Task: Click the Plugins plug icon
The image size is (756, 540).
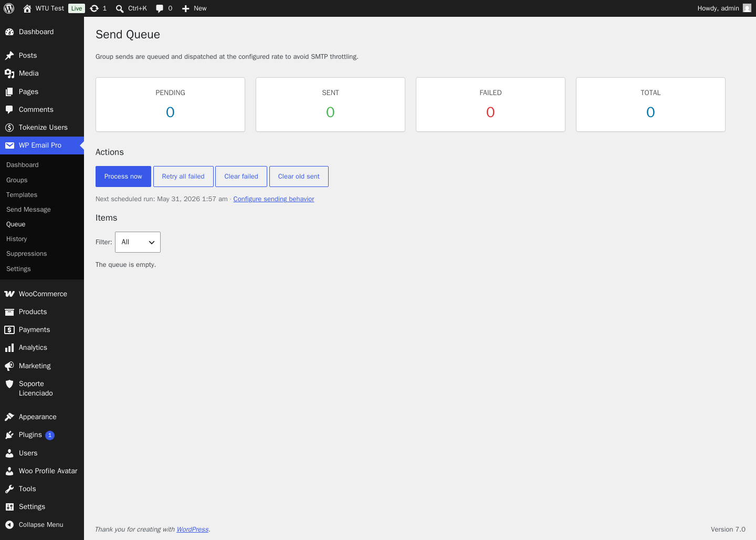Action: (x=9, y=435)
